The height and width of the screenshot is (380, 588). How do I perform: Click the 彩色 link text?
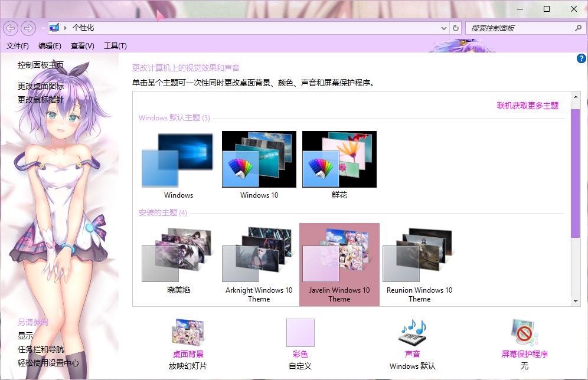(x=300, y=354)
